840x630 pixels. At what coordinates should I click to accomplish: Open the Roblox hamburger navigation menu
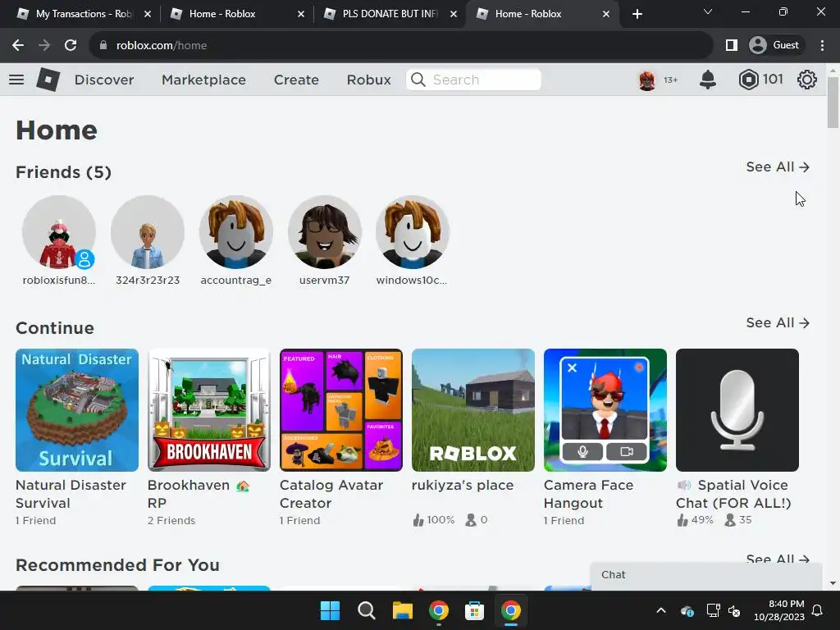tap(16, 80)
